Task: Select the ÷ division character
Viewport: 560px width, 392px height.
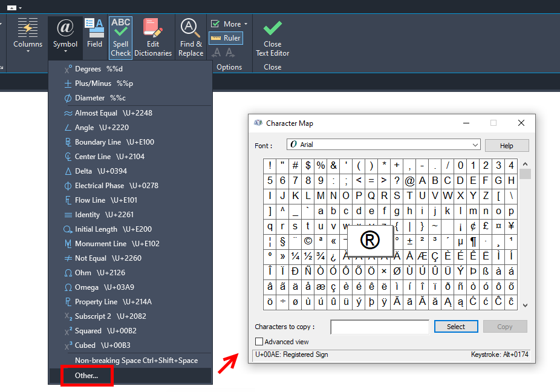Action: 282,302
